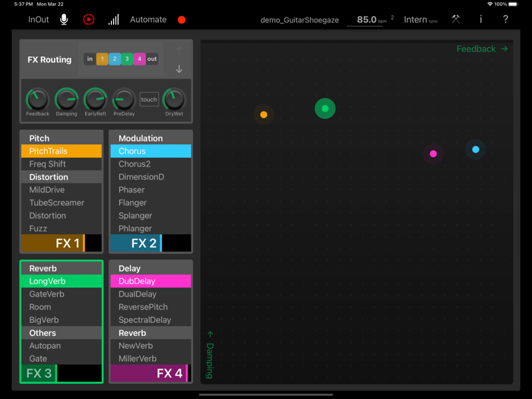Select BigVerb effect

tap(62, 320)
